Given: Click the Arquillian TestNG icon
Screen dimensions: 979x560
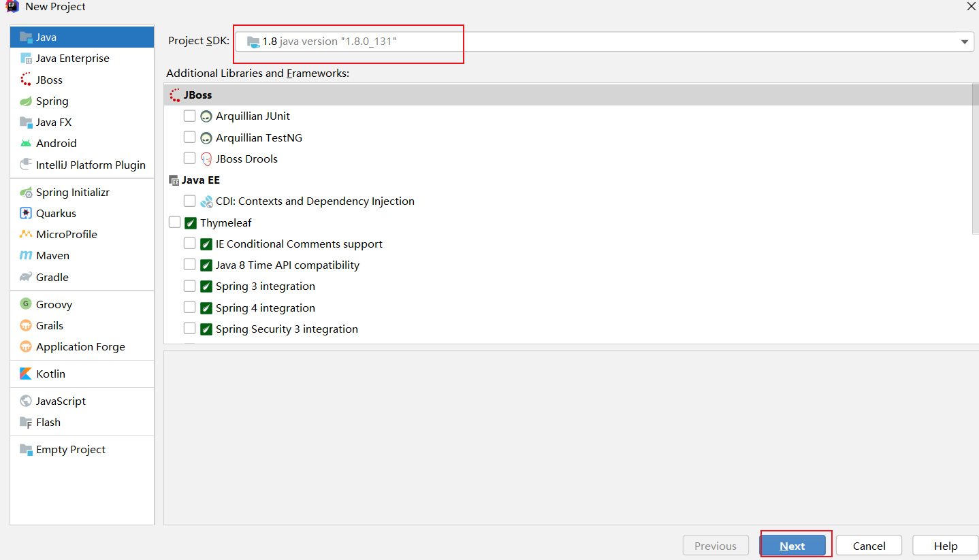Looking at the screenshot, I should 206,137.
